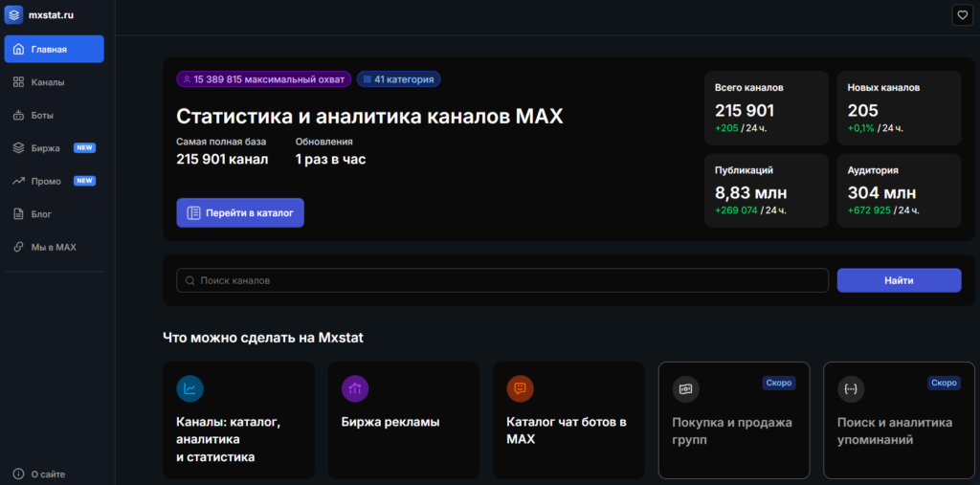Open the Каталог чат ботов в MAX card
The width and height of the screenshot is (980, 485).
(568, 420)
